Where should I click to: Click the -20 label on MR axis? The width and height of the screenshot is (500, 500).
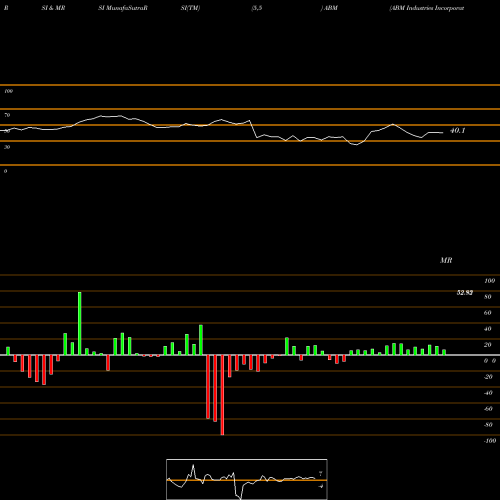488,377
